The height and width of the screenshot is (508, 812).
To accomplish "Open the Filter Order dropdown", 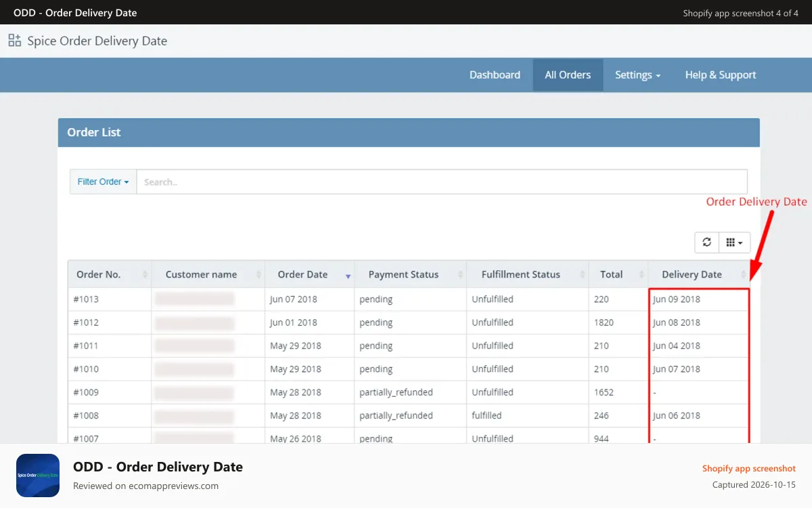I will point(103,182).
